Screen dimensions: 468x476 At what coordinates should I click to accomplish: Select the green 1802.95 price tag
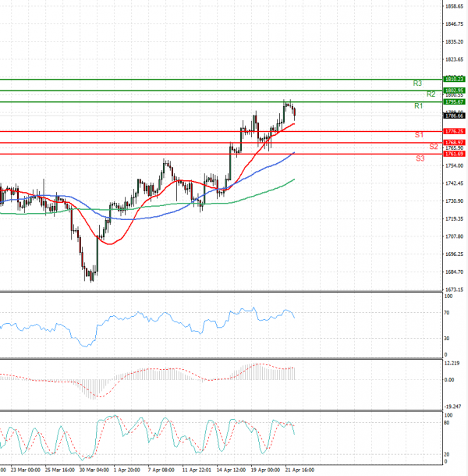[x=454, y=91]
